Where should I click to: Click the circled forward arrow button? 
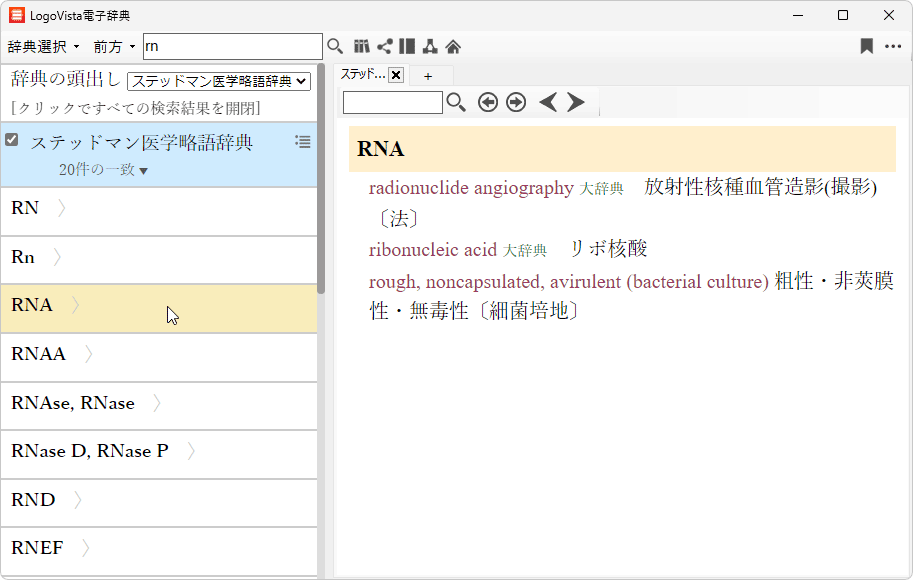516,102
